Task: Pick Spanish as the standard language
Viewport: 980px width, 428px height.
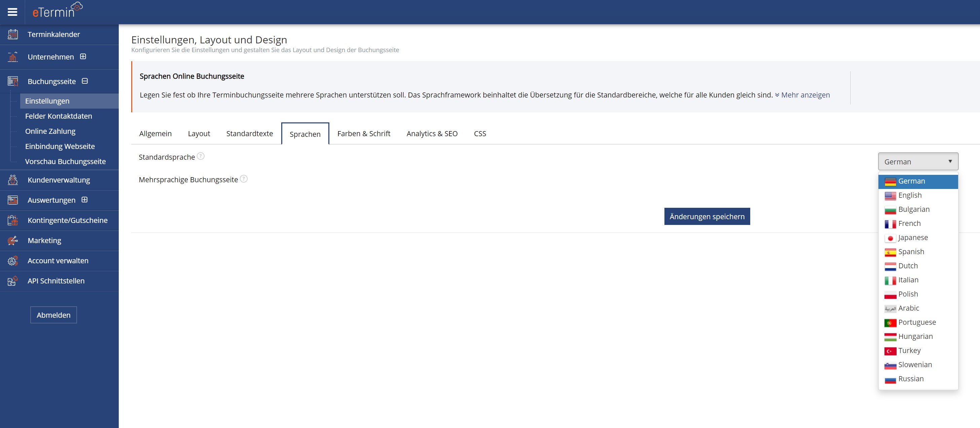Action: 918,251
